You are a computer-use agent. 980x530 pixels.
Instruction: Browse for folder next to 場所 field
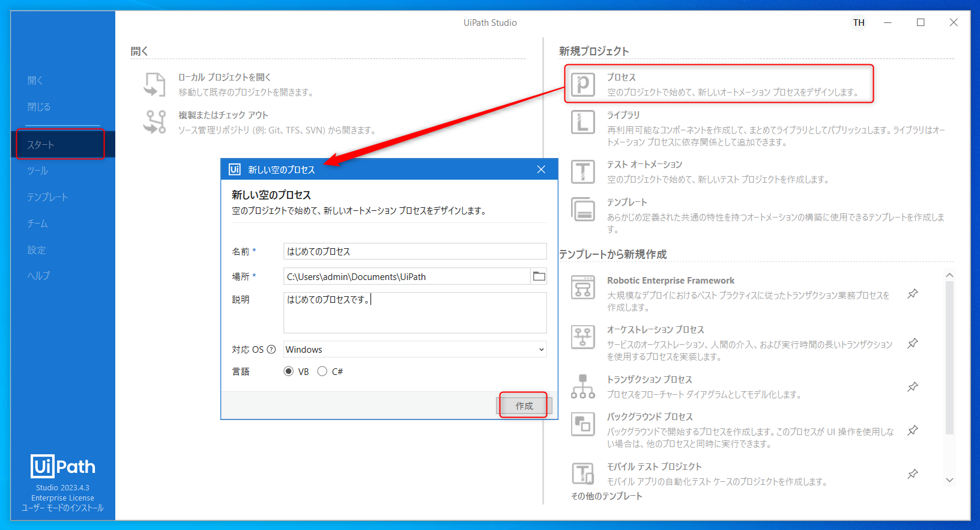click(539, 276)
